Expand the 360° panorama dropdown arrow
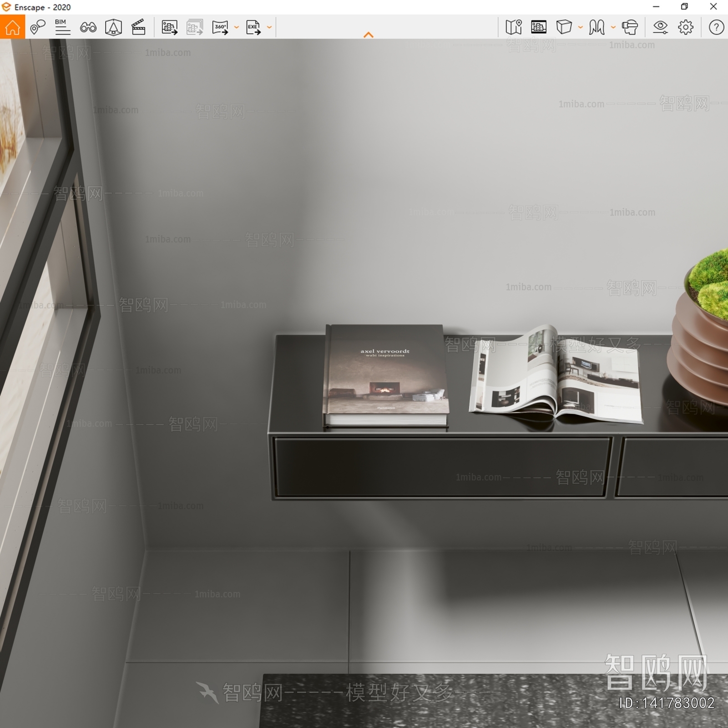Screen dimensions: 728x728 pyautogui.click(x=237, y=27)
